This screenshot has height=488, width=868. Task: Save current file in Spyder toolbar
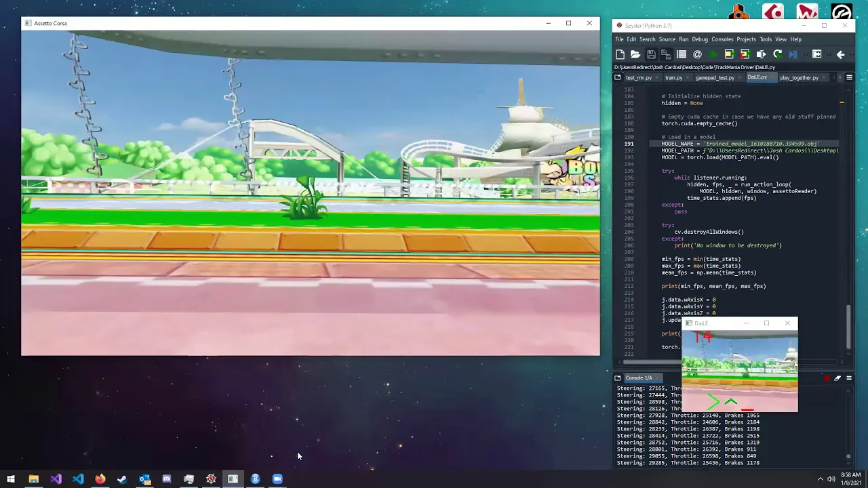[x=651, y=54]
